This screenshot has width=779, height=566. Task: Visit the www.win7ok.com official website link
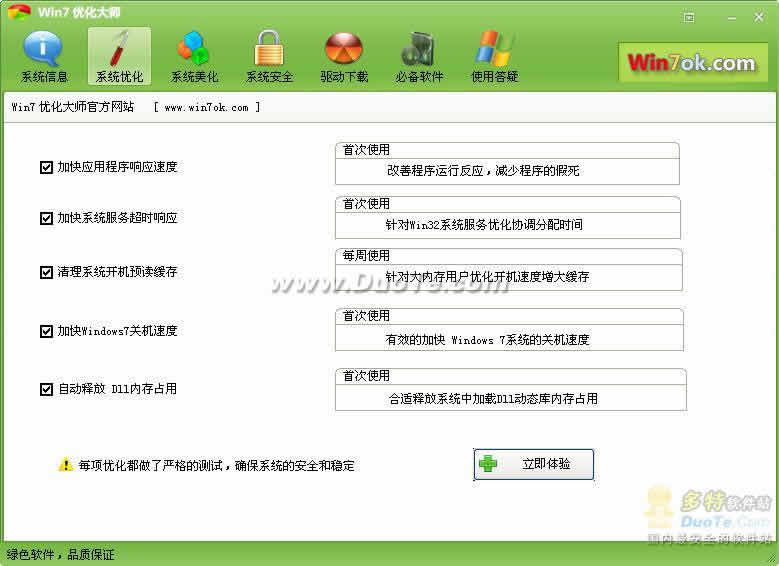point(206,107)
